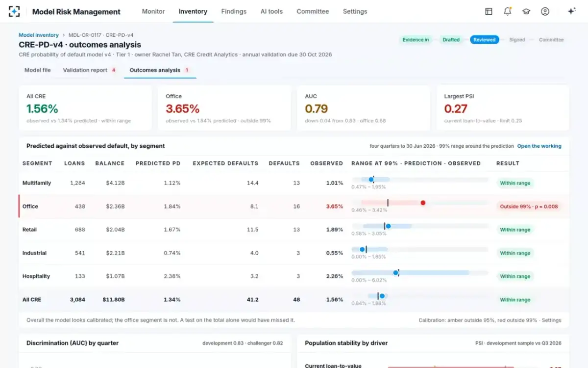Go to the Committee section
The width and height of the screenshot is (588, 368).
313,11
